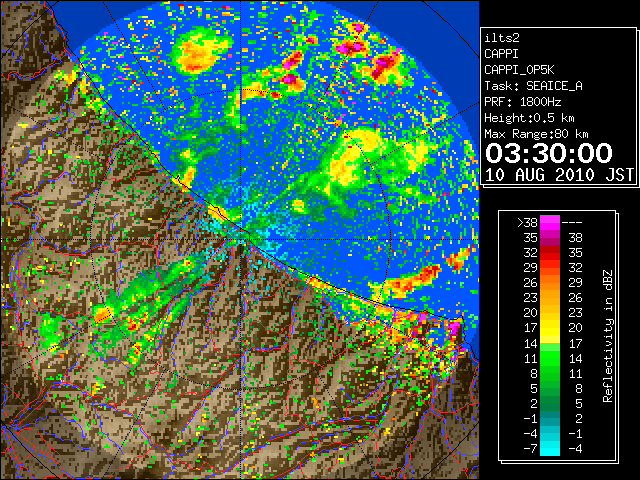Select the CAPPI_0P5K text

(519, 70)
